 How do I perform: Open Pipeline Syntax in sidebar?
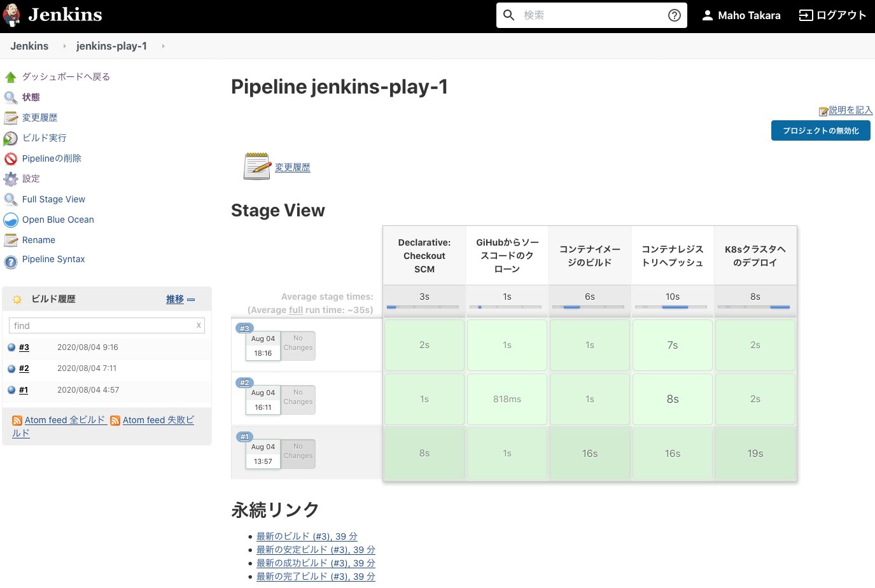53,259
